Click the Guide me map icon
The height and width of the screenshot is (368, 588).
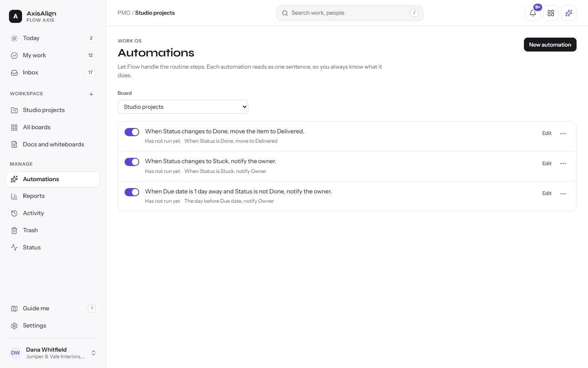[x=14, y=309]
